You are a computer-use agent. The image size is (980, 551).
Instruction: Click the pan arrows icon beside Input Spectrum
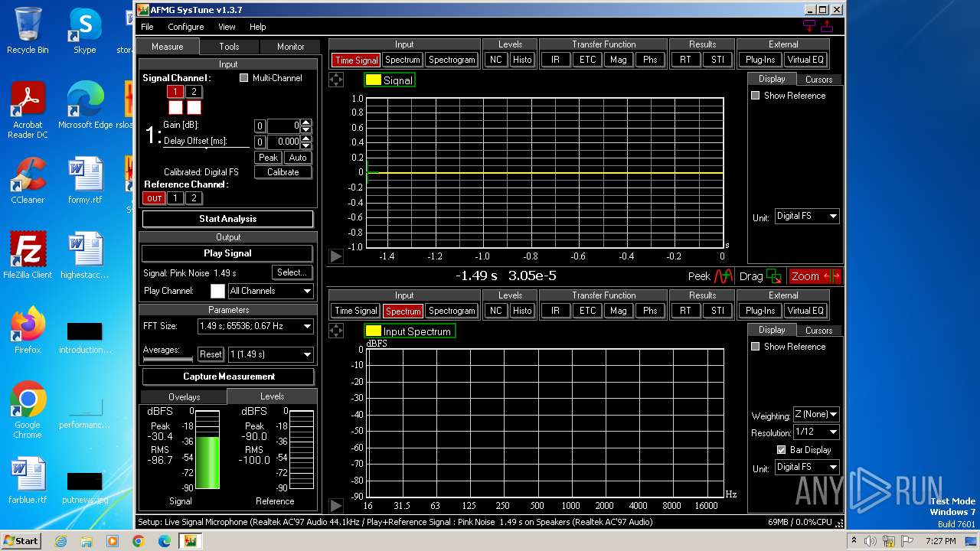click(x=336, y=331)
